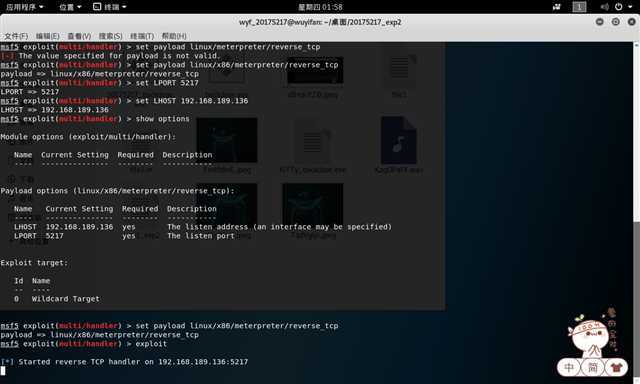Open the 应用程序 applications menu
The image size is (640, 384).
coord(24,7)
